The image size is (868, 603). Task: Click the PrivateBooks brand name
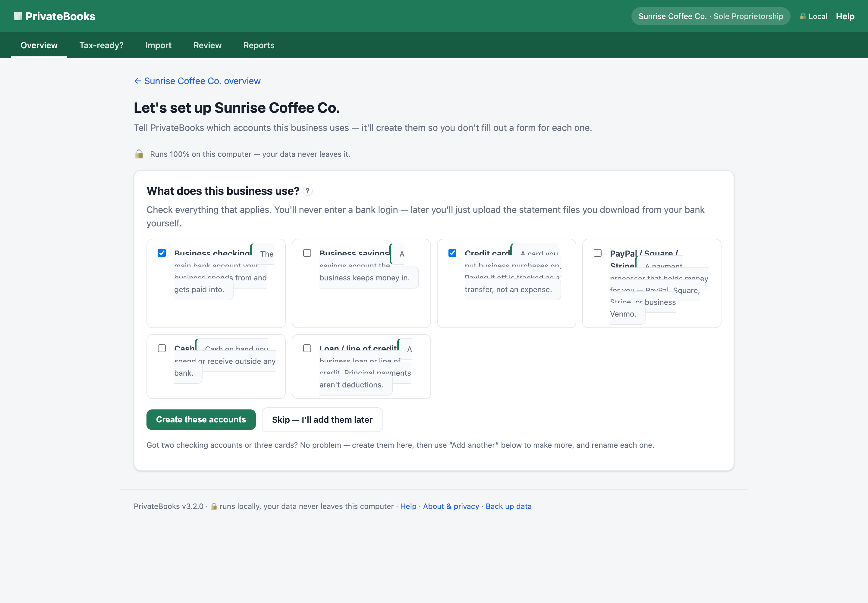click(61, 16)
